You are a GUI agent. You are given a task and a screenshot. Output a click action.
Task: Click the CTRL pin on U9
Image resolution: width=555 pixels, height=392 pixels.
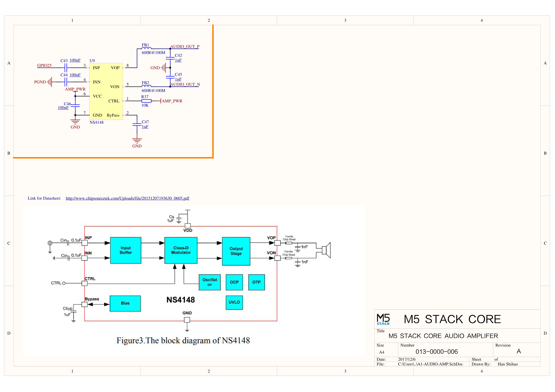[x=114, y=101]
